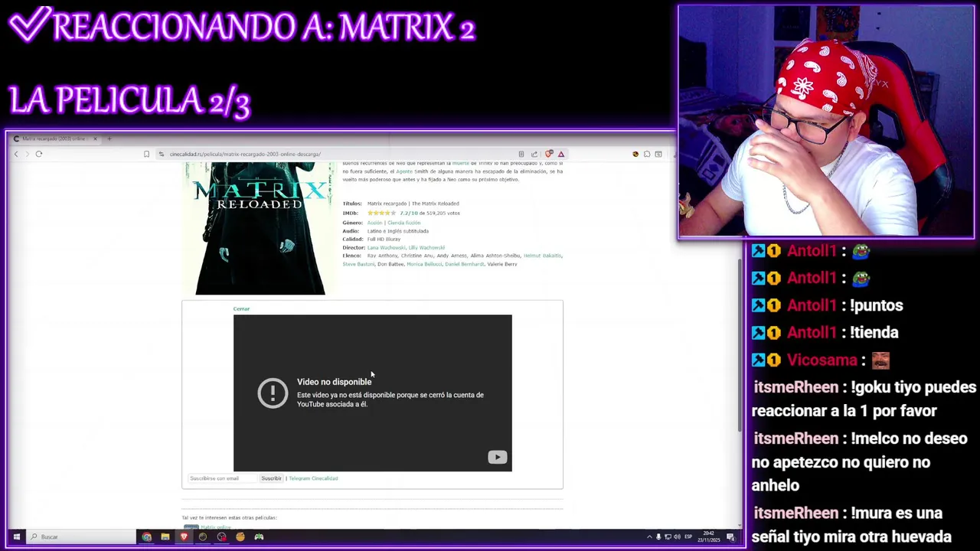Click the video unavailable warning icon
980x551 pixels.
pyautogui.click(x=273, y=393)
